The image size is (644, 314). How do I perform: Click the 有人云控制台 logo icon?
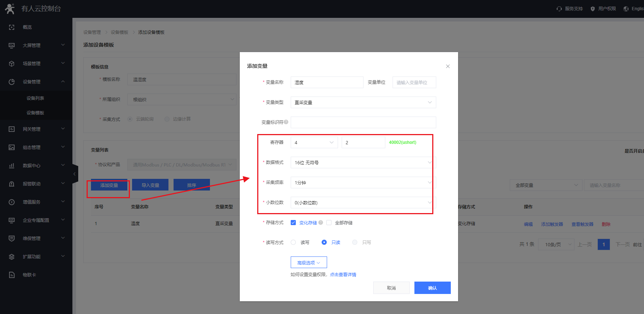point(10,9)
